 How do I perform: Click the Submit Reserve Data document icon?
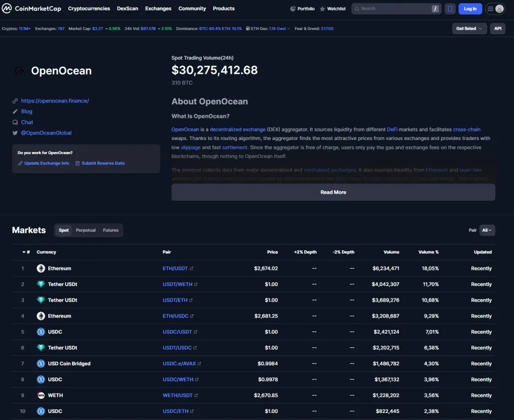pyautogui.click(x=78, y=163)
